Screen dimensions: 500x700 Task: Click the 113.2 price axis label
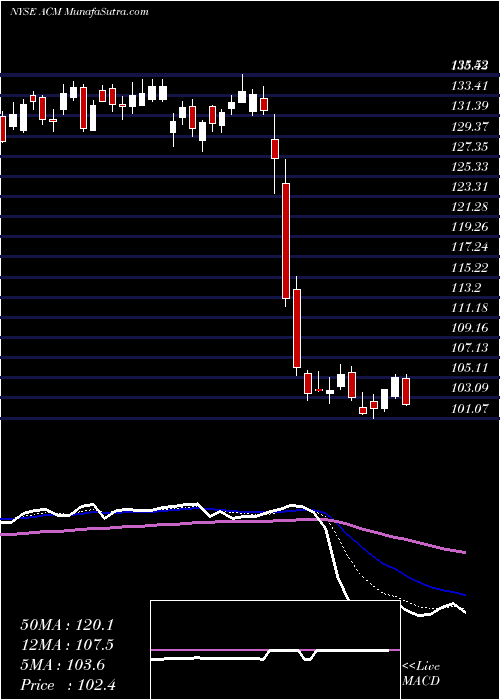(466, 288)
